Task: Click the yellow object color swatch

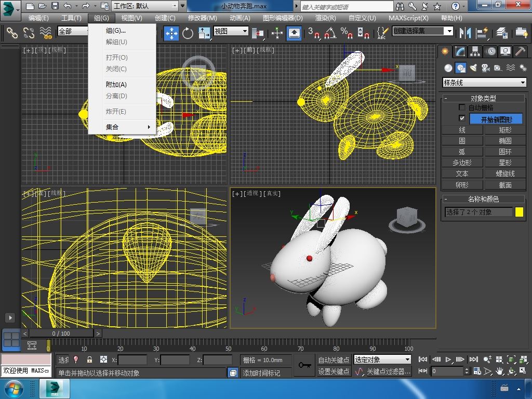Action: click(x=519, y=212)
